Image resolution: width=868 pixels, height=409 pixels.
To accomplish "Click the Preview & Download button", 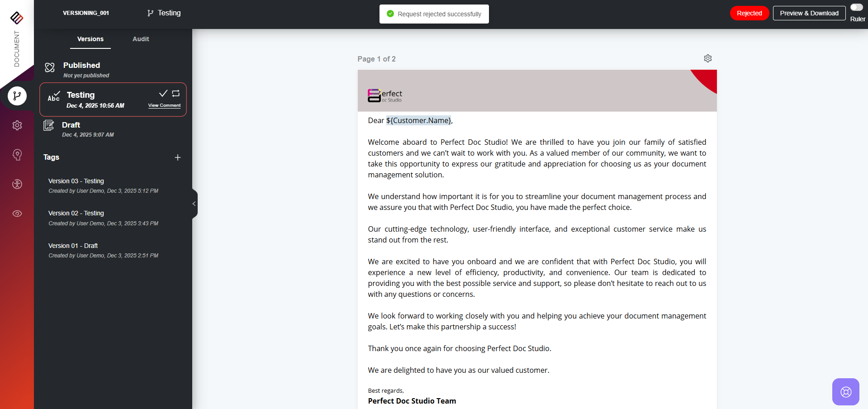I will (x=809, y=13).
